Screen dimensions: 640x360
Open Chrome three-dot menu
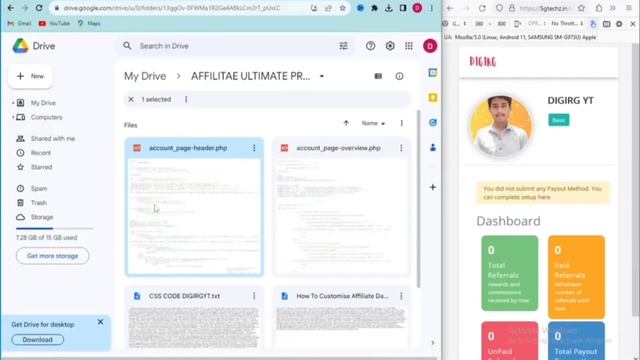coord(431,8)
